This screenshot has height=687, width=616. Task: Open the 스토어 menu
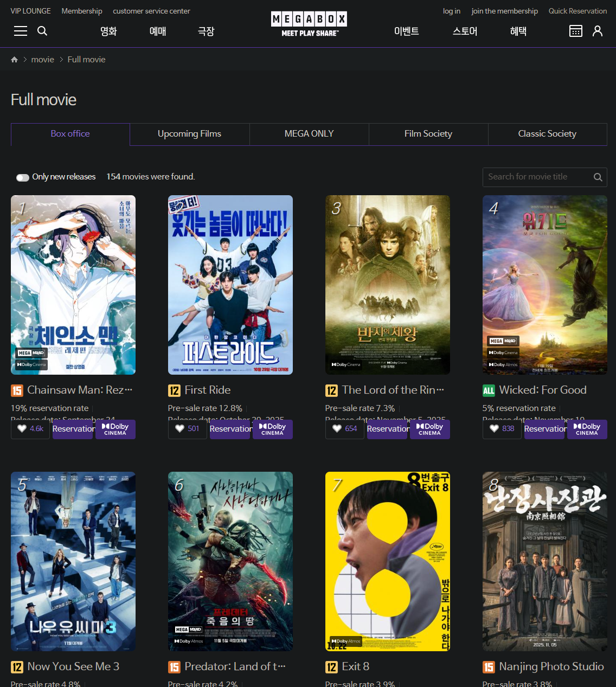[x=465, y=31]
